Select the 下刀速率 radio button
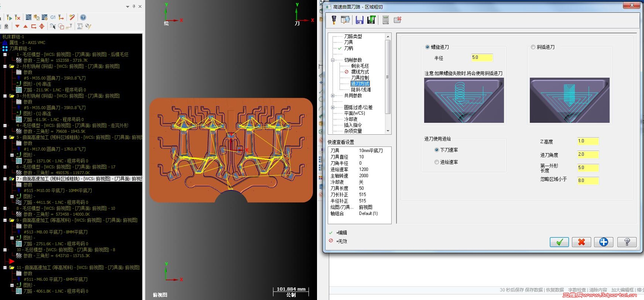 click(x=437, y=150)
